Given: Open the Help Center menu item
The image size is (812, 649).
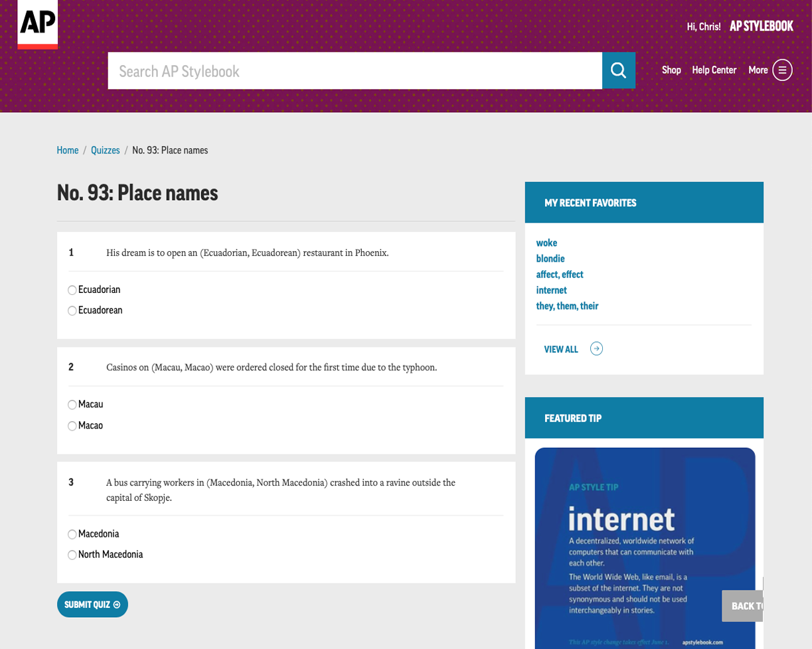Looking at the screenshot, I should tap(714, 70).
